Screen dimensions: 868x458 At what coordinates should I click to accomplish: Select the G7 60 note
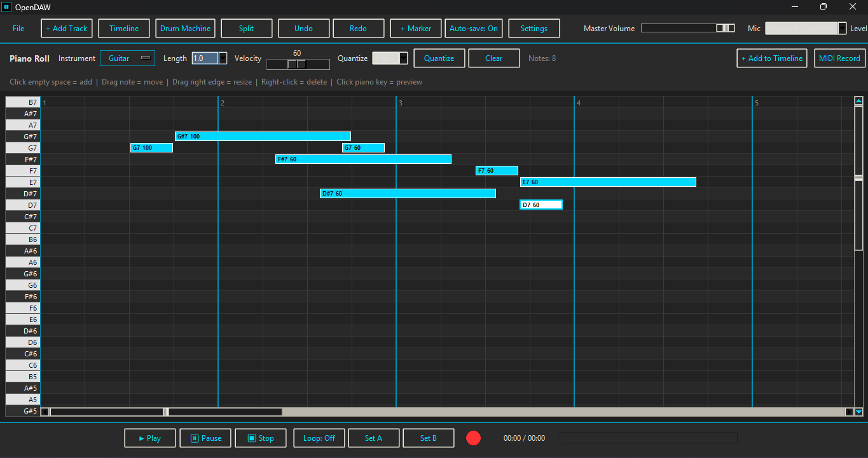363,147
